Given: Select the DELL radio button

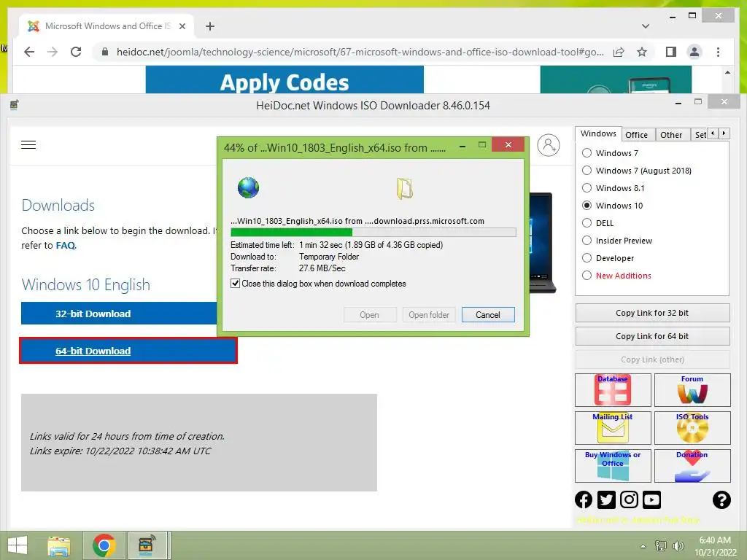Looking at the screenshot, I should point(587,223).
